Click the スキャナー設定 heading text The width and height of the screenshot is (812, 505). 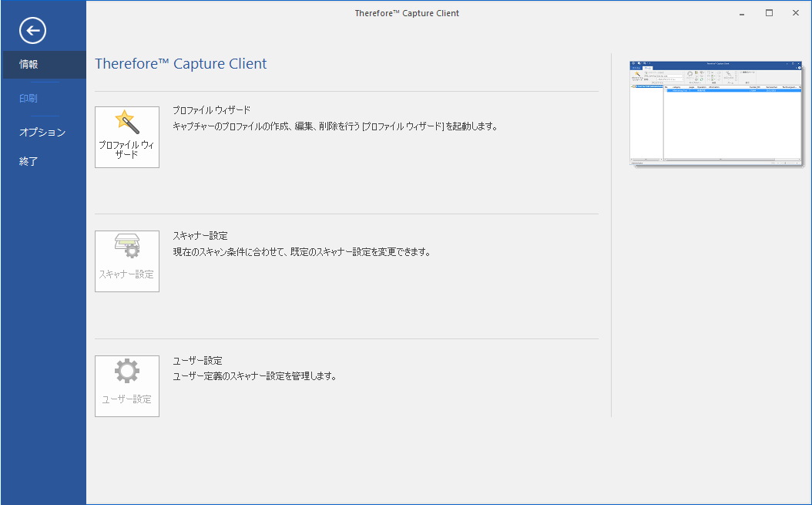click(x=200, y=235)
